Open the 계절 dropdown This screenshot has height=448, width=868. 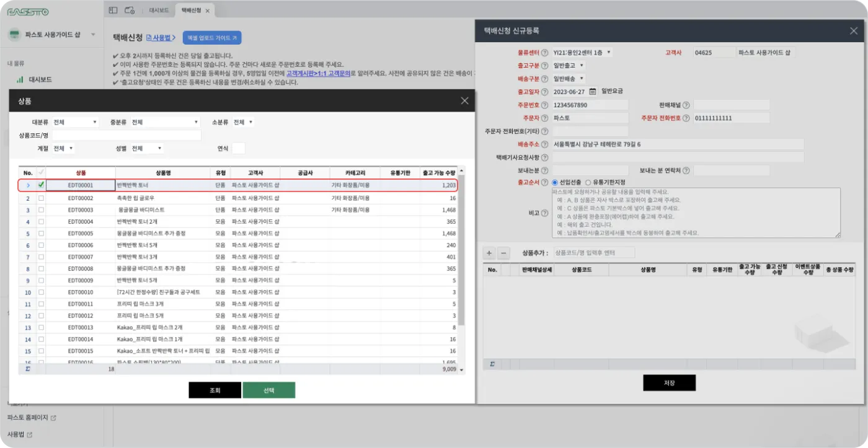click(x=63, y=149)
